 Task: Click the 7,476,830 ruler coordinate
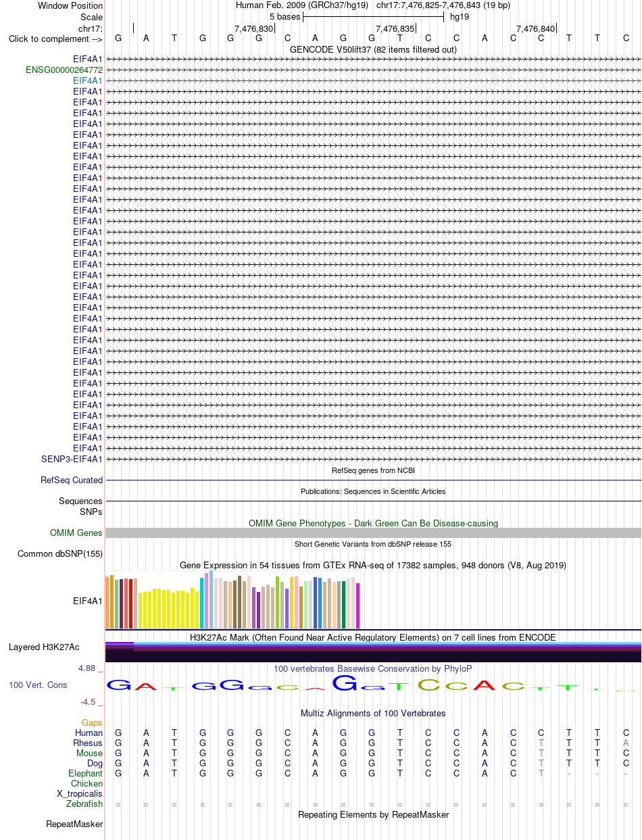pos(254,28)
